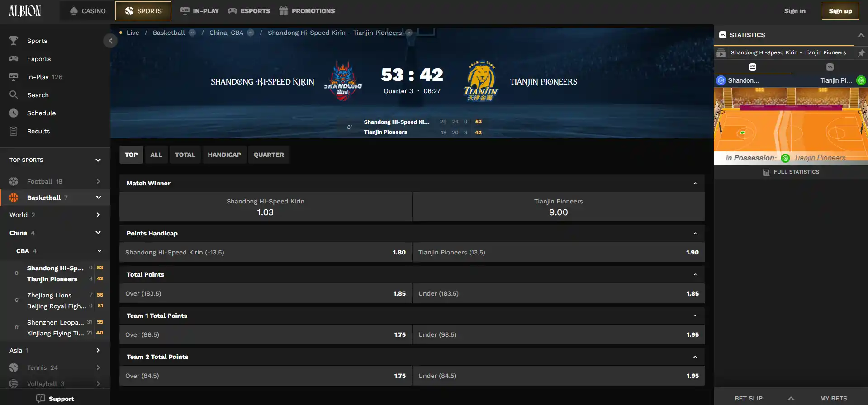Screen dimensions: 868x405
Task: Open Zhejiang Lions vs Beijing Royal Fighters match
Action: [55, 301]
